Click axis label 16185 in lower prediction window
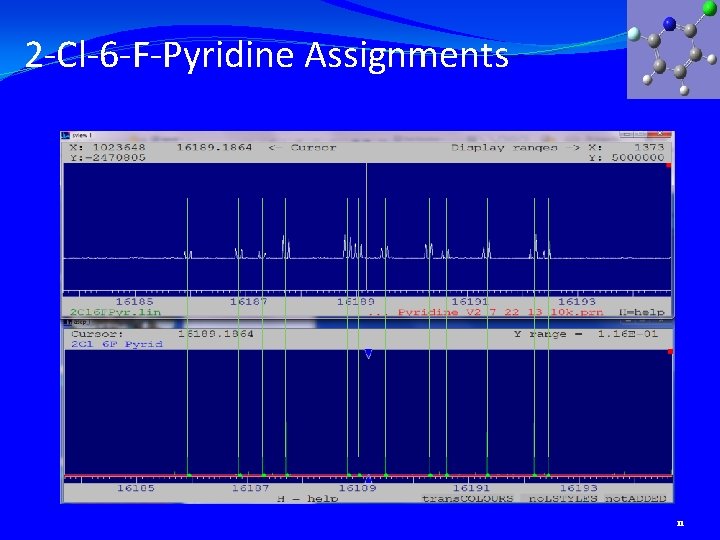This screenshot has width=720, height=540. 135,488
